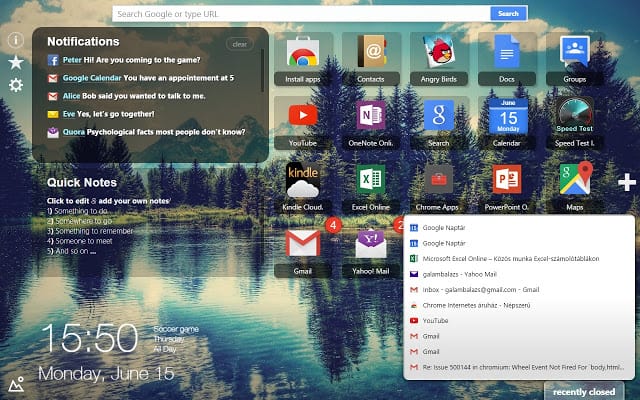The width and height of the screenshot is (640, 400).
Task: Click the star favorites icon in the sidebar
Action: [16, 62]
